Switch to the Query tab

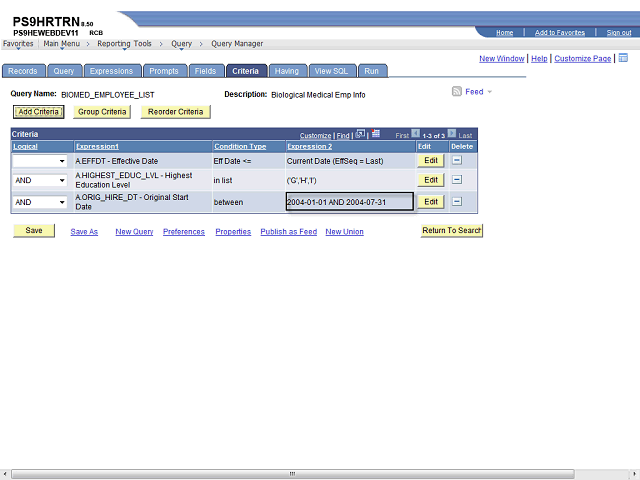pos(64,71)
